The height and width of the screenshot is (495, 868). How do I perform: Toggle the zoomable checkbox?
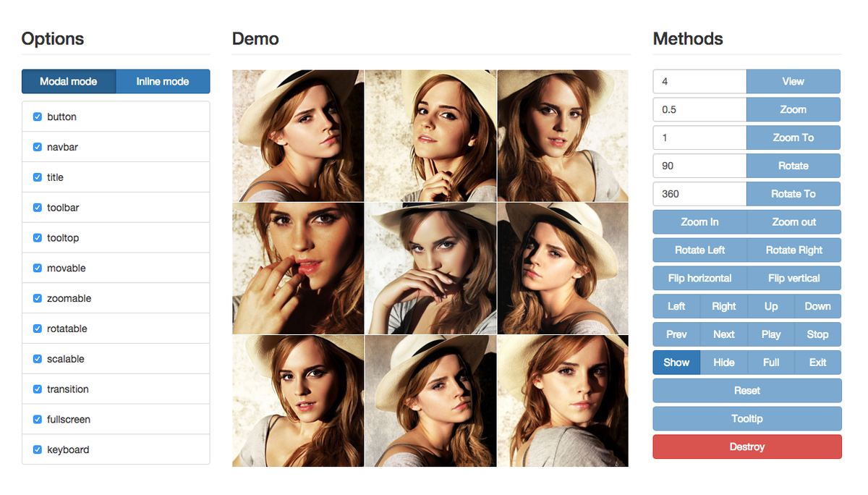coord(38,298)
